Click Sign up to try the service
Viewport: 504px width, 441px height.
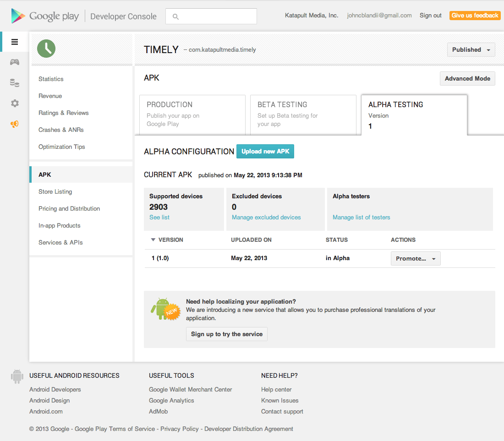tap(227, 334)
